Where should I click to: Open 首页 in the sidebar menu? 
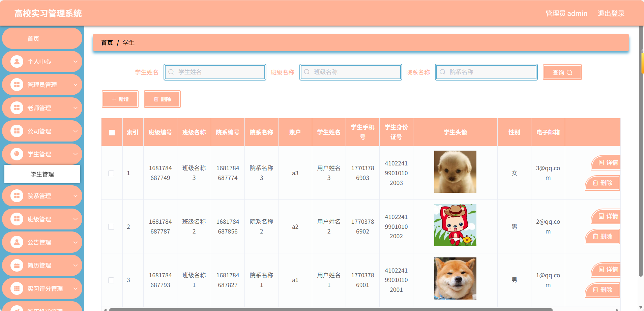pyautogui.click(x=42, y=38)
